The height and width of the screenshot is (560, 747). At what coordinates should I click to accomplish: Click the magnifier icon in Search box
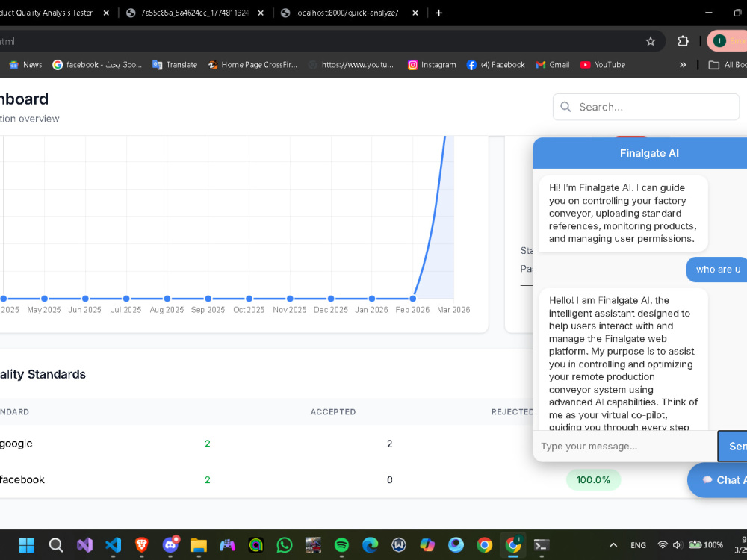565,107
